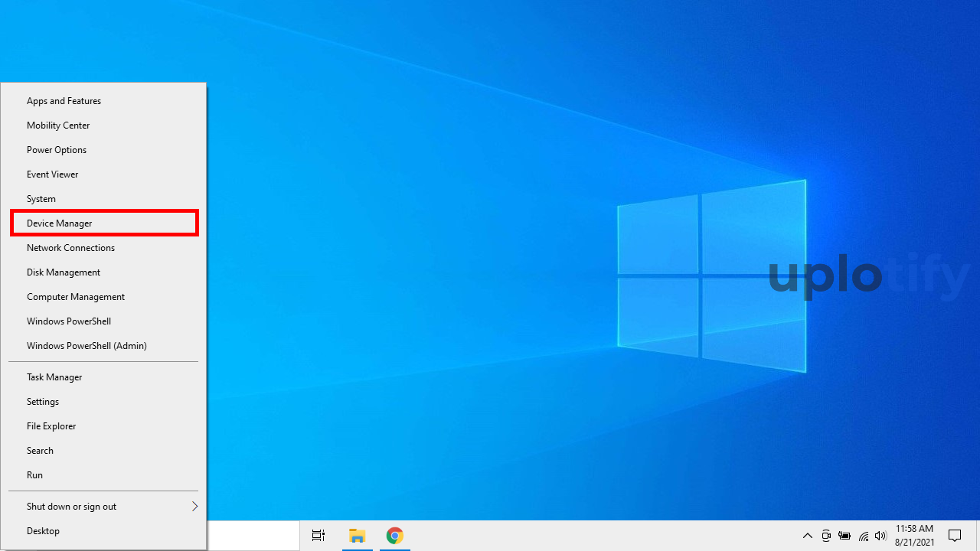Image resolution: width=980 pixels, height=551 pixels.
Task: Launch Windows PowerShell (Admin)
Action: coord(87,346)
